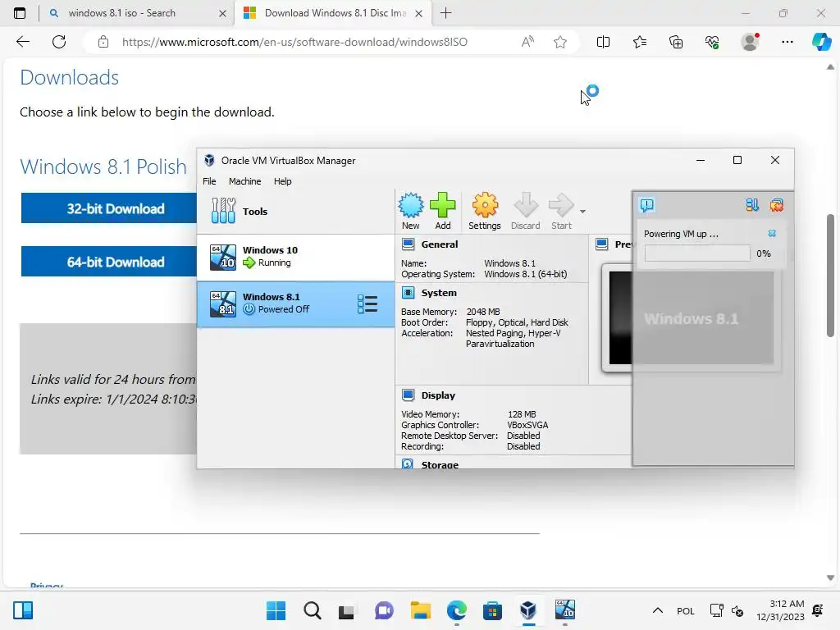Image resolution: width=840 pixels, height=630 pixels.
Task: Click the General section header
Action: click(440, 244)
